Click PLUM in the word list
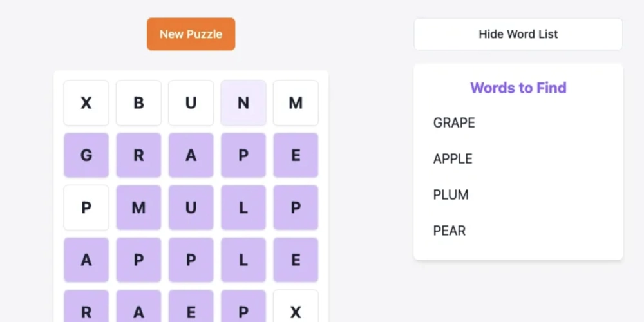644x322 pixels. (x=451, y=194)
